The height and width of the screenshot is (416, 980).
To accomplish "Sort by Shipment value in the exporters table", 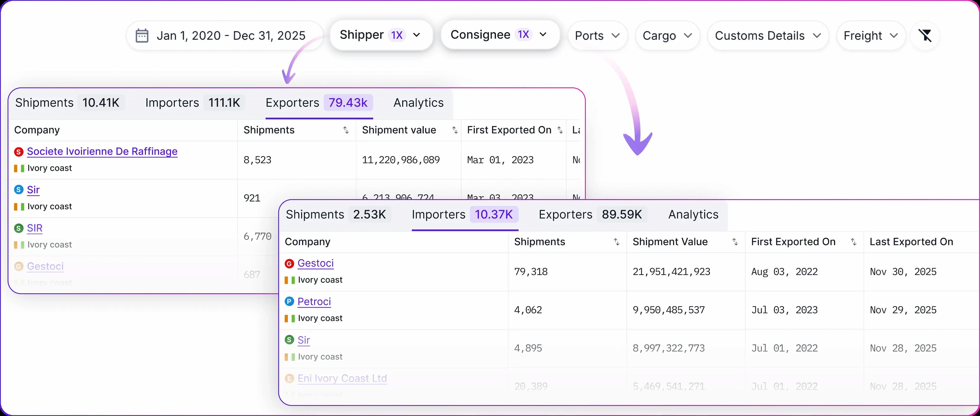I will coord(455,130).
